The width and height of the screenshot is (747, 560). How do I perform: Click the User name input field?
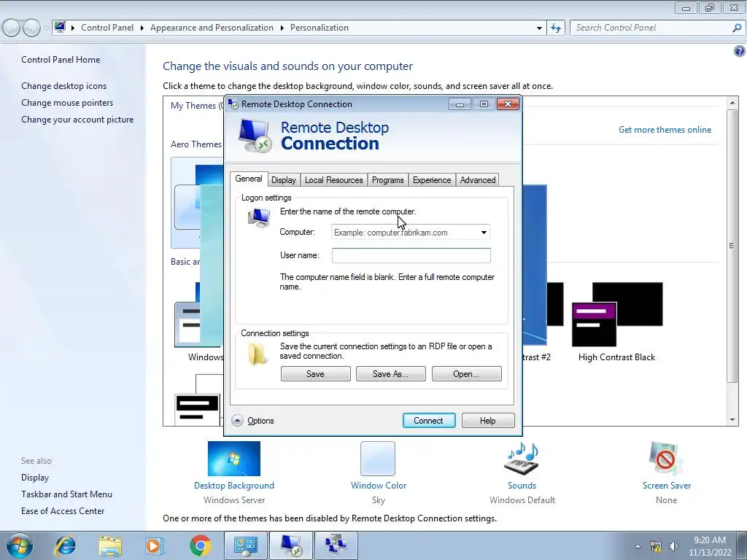[x=411, y=255]
